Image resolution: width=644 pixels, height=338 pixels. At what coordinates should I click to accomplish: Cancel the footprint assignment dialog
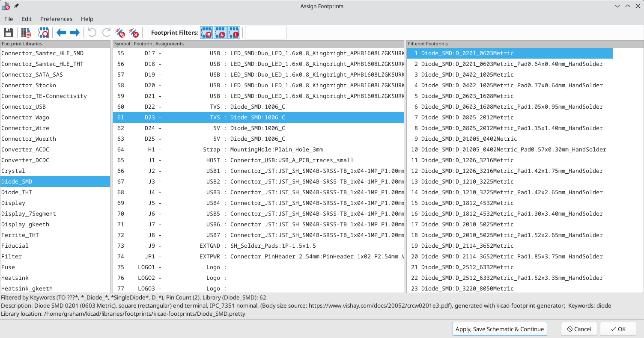tap(579, 329)
